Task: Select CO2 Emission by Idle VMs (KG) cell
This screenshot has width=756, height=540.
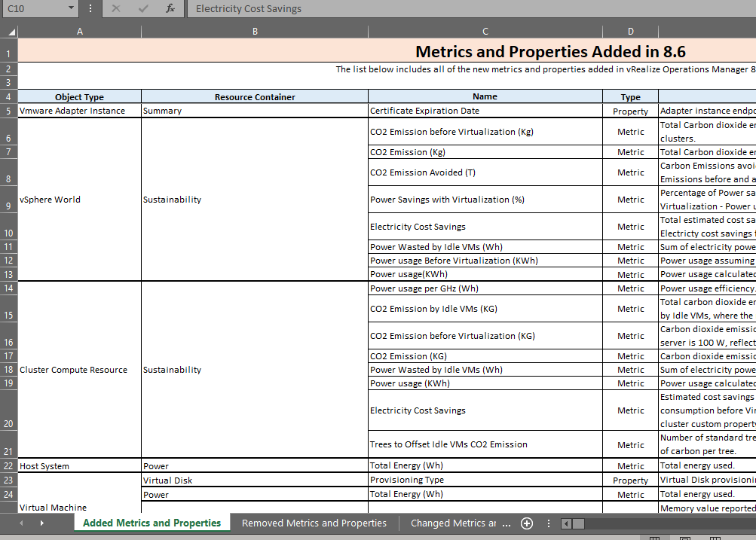Action: pyautogui.click(x=485, y=309)
